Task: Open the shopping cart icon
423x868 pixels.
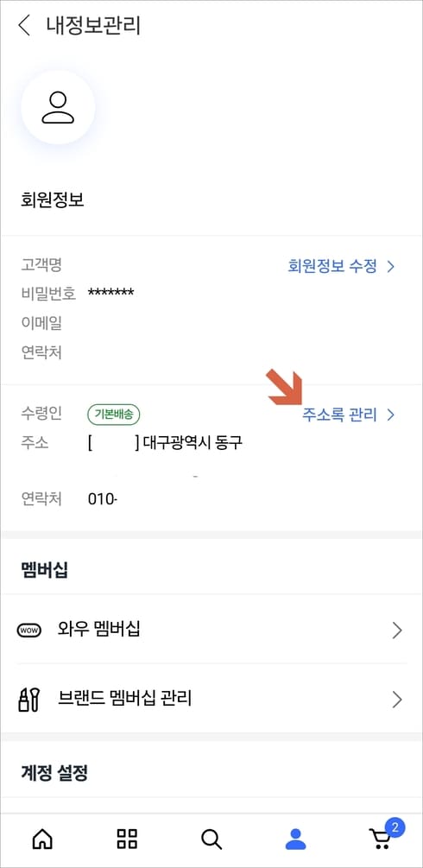Action: (380, 840)
